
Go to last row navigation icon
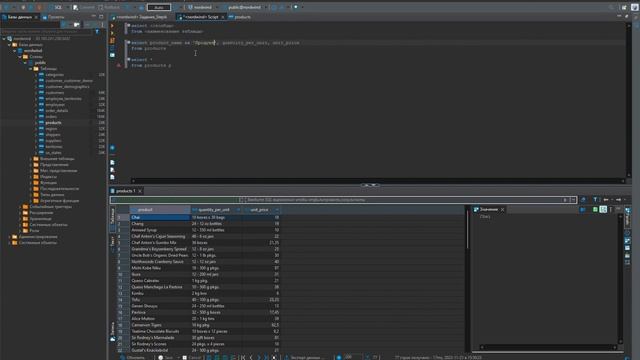(266, 358)
